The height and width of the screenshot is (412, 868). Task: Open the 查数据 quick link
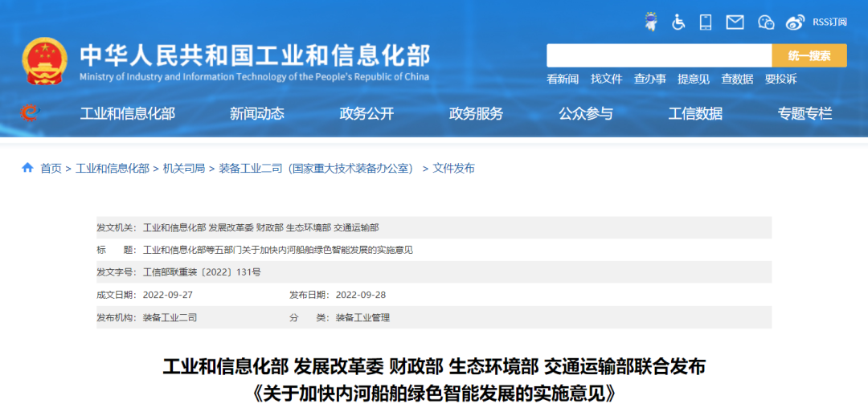pyautogui.click(x=737, y=79)
